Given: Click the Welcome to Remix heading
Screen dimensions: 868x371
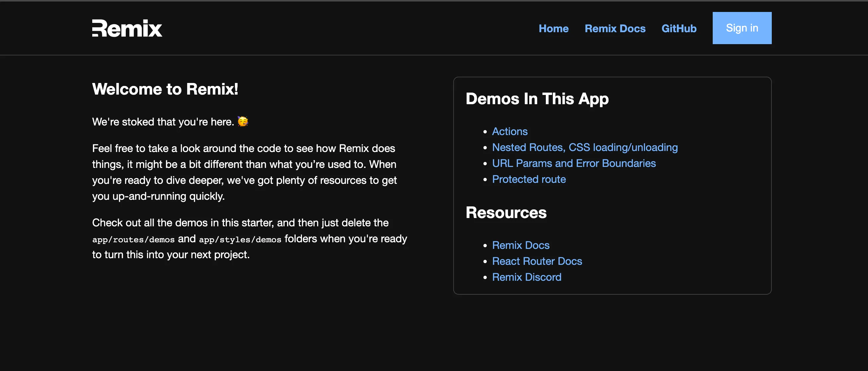Looking at the screenshot, I should 165,89.
